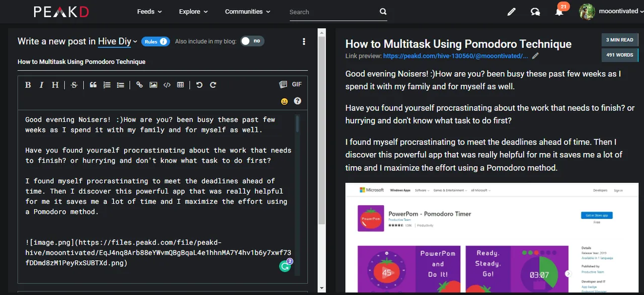The height and width of the screenshot is (295, 644).
Task: Apply bold formatting in editor toolbar
Action: click(x=28, y=85)
